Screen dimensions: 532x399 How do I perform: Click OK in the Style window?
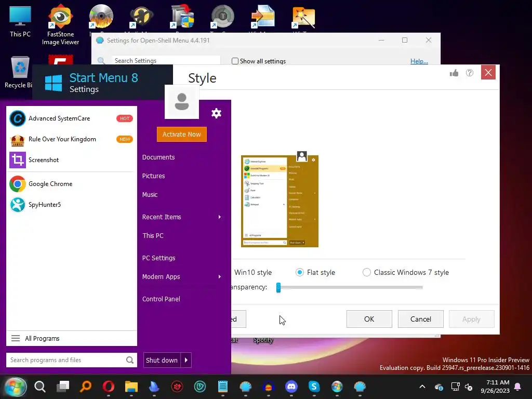click(x=369, y=319)
